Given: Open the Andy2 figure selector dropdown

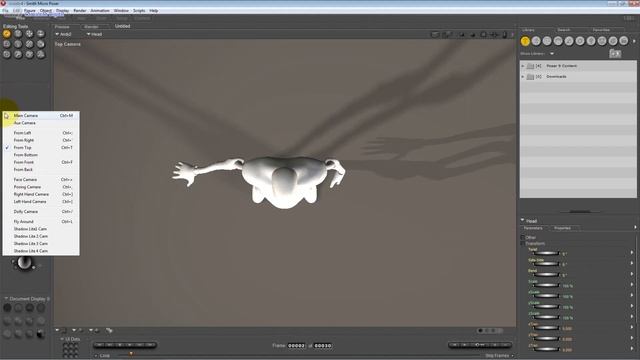Looking at the screenshot, I should tap(63, 34).
